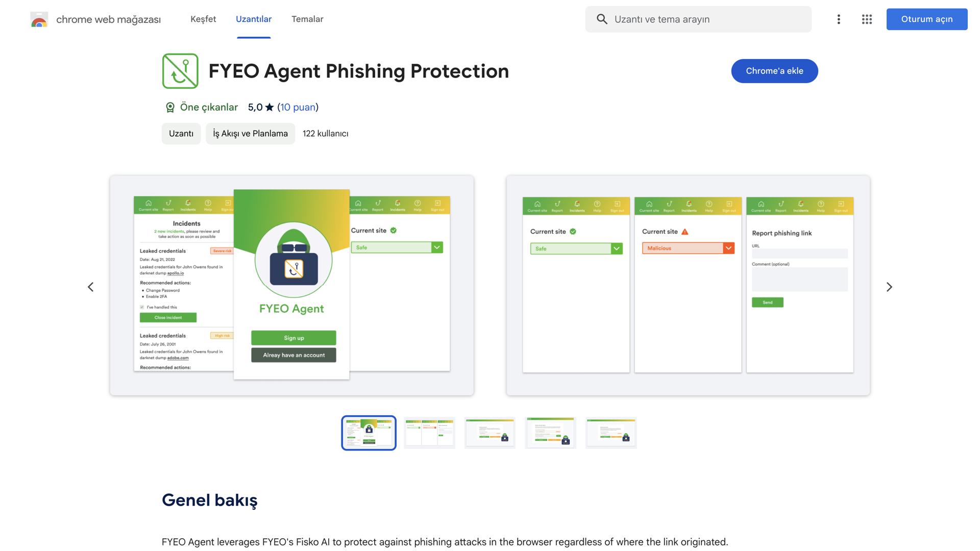
Task: Open the Uzantılar tab
Action: click(254, 19)
